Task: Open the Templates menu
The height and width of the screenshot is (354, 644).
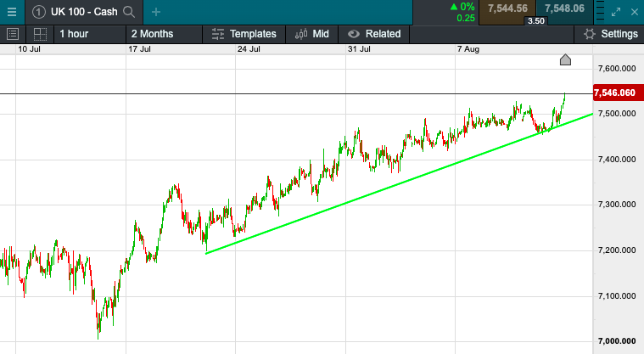Action: pos(244,34)
